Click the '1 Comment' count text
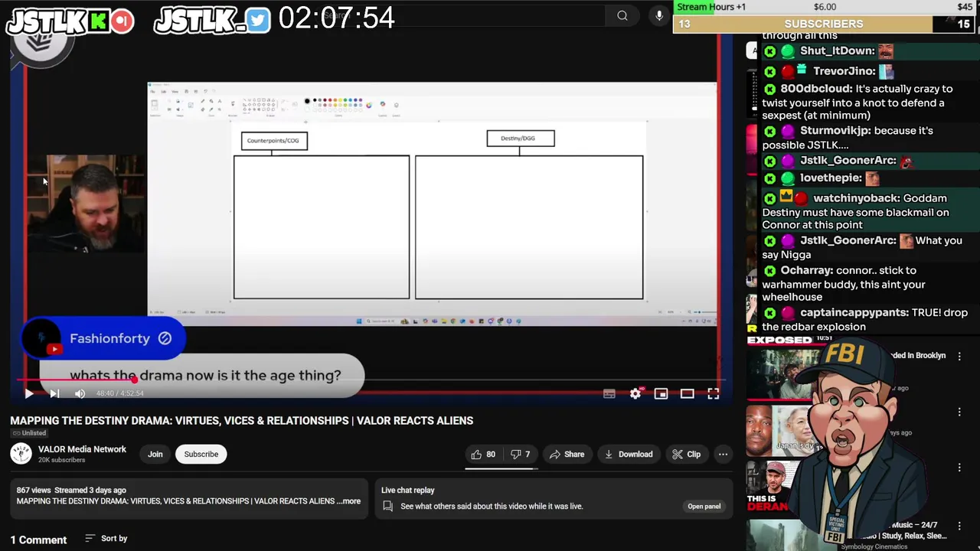 tap(38, 540)
